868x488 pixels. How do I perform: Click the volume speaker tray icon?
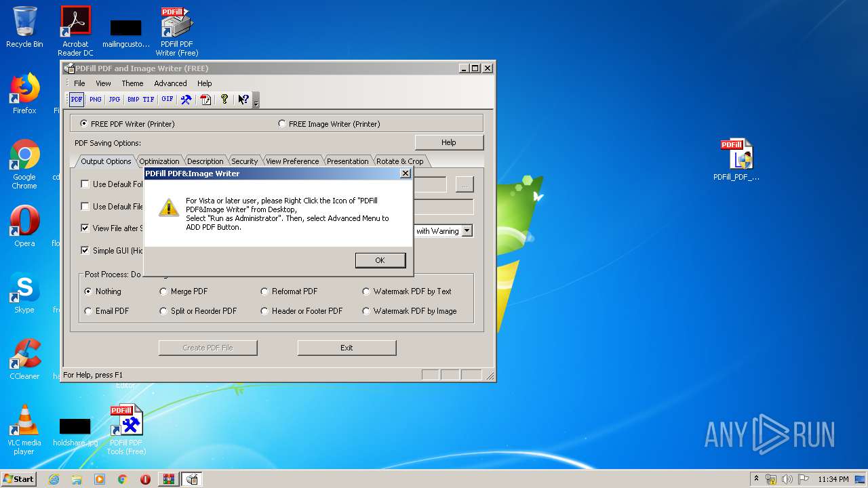point(787,479)
